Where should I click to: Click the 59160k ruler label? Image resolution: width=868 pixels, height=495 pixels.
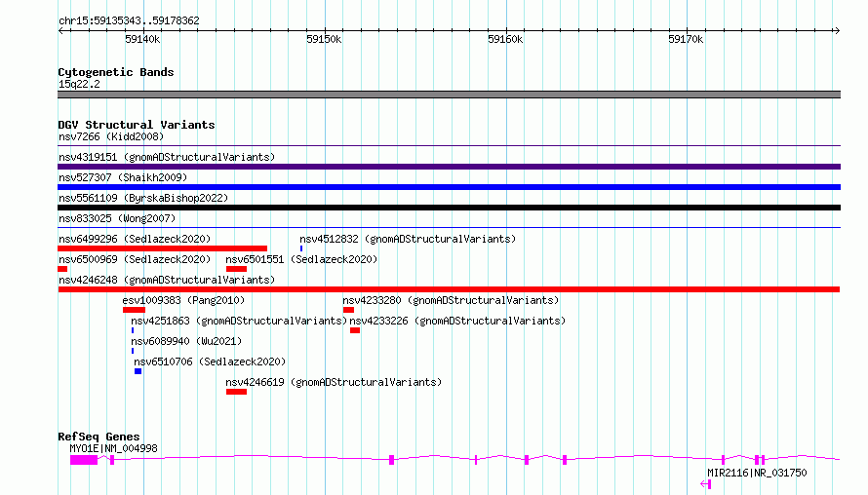coord(505,39)
